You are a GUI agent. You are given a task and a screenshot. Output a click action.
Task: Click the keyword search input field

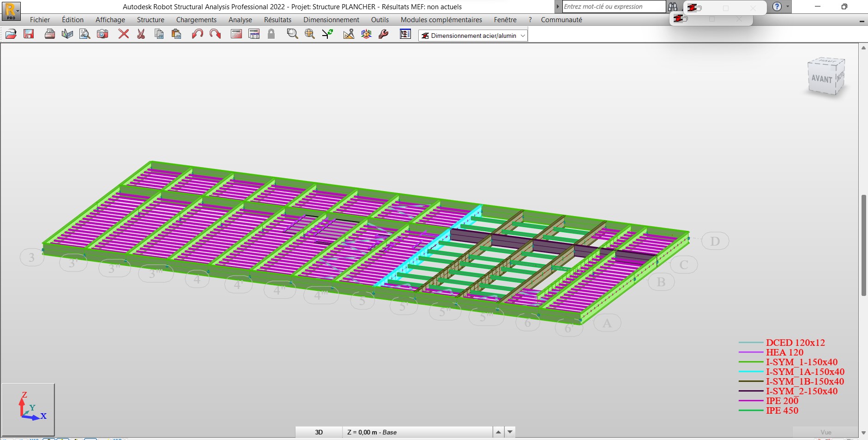(x=614, y=6)
